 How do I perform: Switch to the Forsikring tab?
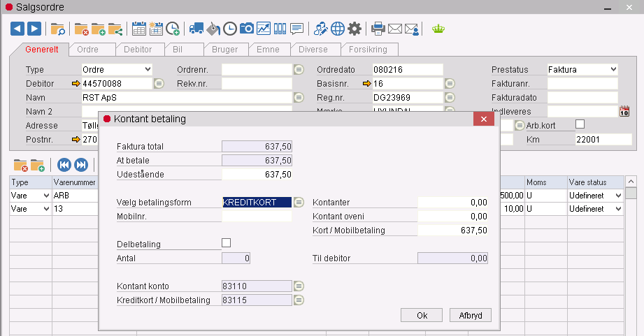tap(368, 49)
